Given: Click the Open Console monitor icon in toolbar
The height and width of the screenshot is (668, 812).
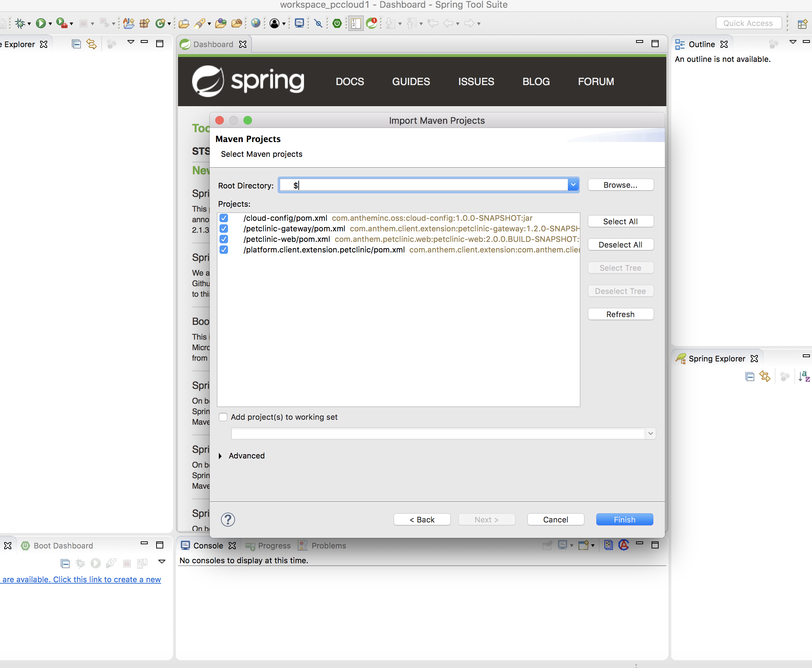Looking at the screenshot, I should (x=299, y=24).
